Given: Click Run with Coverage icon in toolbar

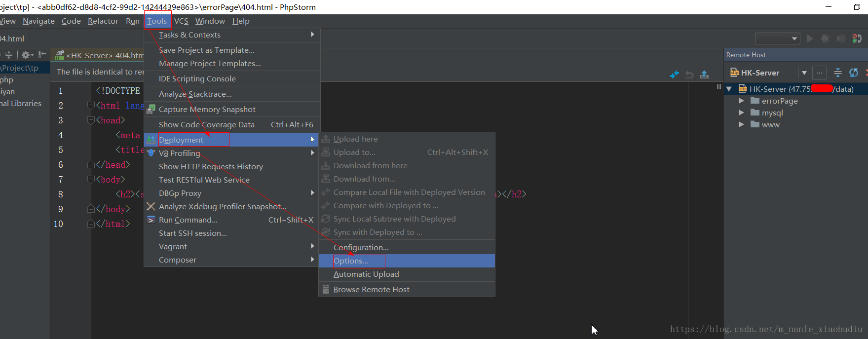Looking at the screenshot, I should tap(841, 38).
